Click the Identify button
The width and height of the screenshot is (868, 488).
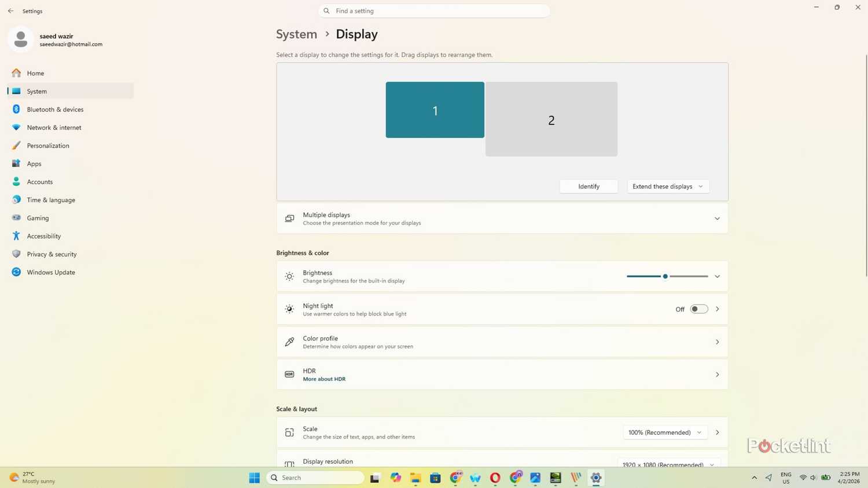click(588, 186)
